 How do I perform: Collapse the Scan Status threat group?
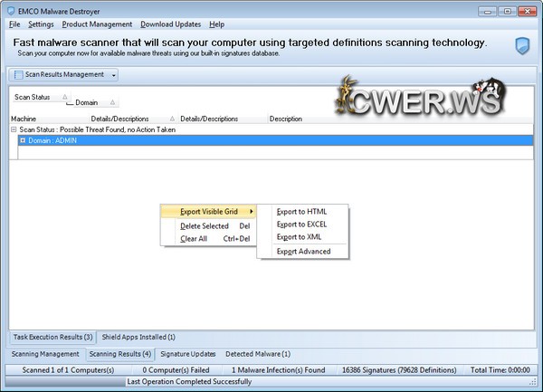pos(14,129)
